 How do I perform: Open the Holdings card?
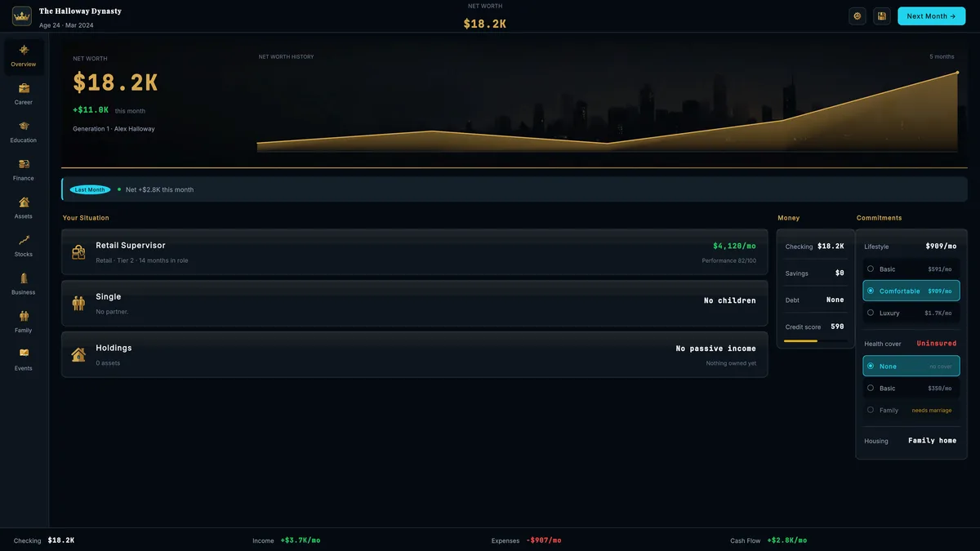click(414, 354)
